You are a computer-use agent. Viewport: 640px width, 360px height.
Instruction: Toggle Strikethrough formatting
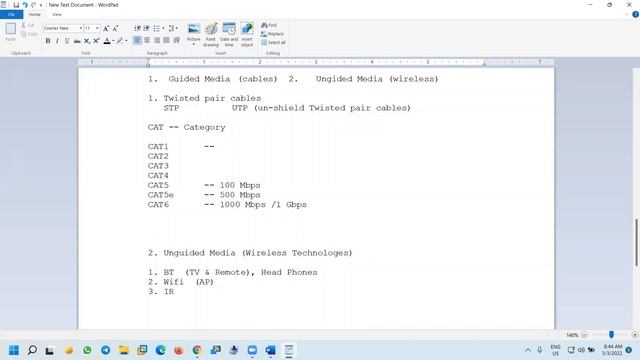pyautogui.click(x=77, y=41)
